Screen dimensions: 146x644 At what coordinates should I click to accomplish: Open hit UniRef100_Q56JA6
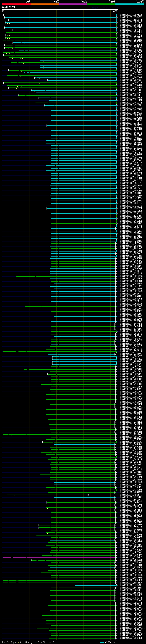click(131, 562)
